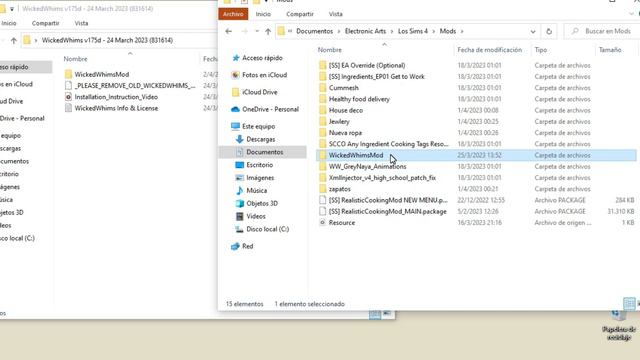Sort by Fecha de modificación column

tap(489, 50)
